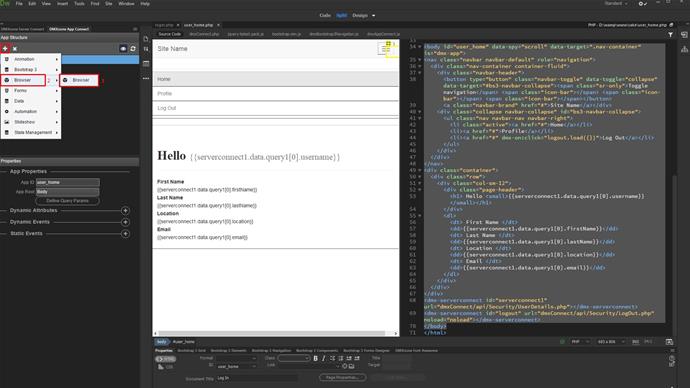Toggle the App Structure eye visibility icon
690x388 pixels.
coord(123,49)
